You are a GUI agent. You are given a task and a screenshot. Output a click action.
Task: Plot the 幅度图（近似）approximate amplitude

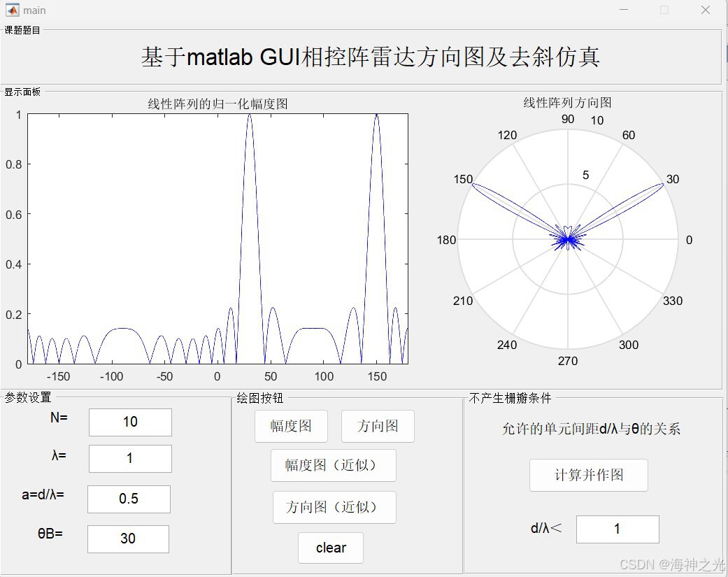[x=334, y=465]
